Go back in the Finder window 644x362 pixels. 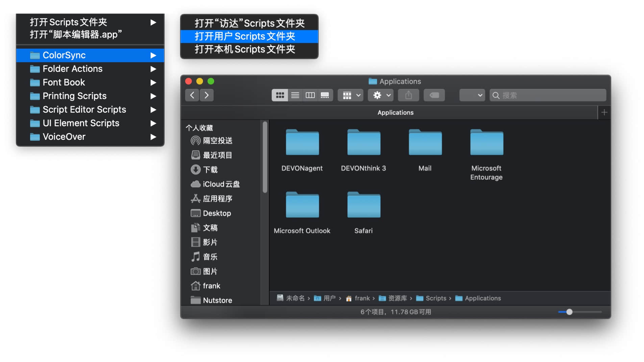pos(192,95)
